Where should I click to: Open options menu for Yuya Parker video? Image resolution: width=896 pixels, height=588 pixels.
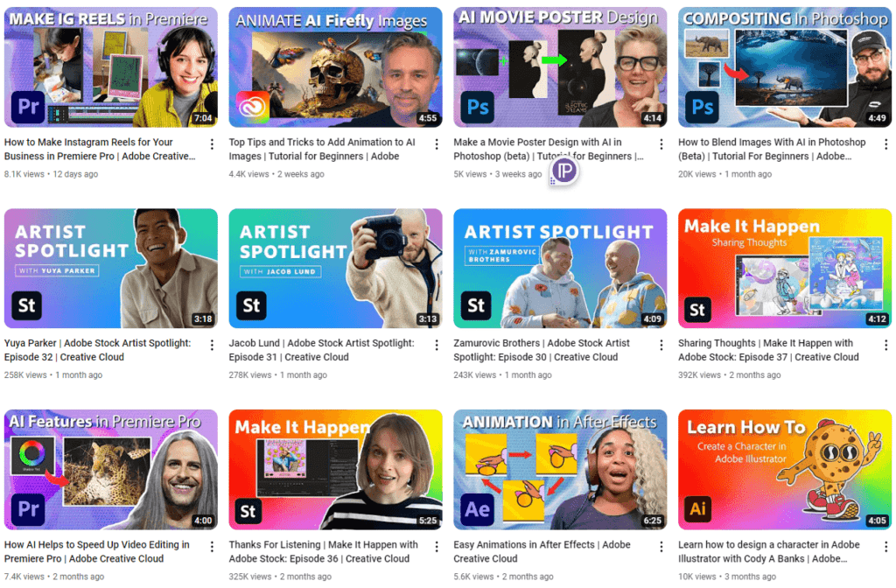coord(212,345)
